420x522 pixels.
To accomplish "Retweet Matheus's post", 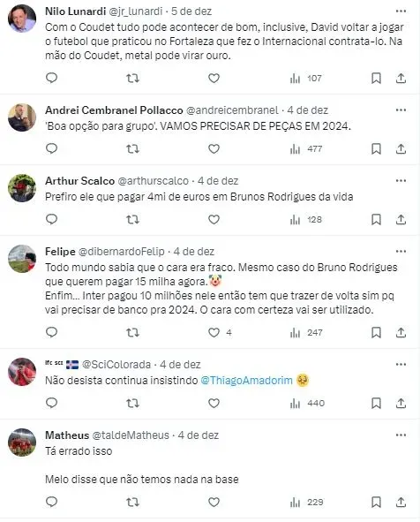I will 132,502.
